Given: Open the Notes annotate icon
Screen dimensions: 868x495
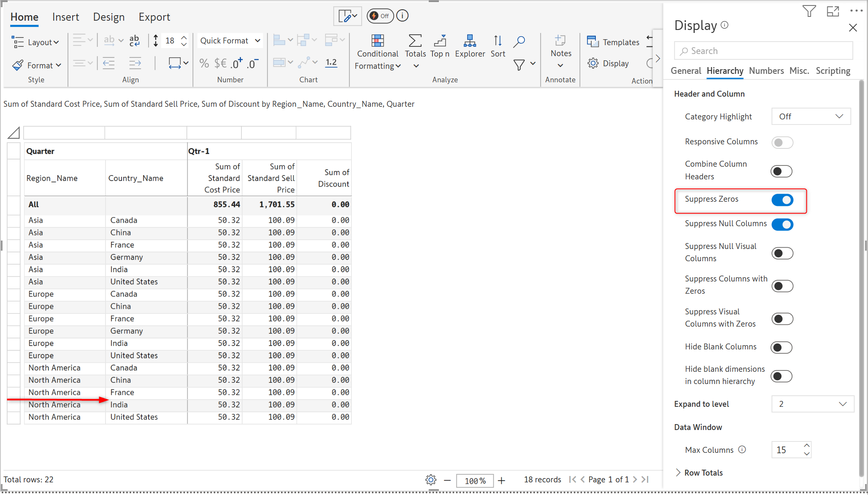Looking at the screenshot, I should 560,41.
